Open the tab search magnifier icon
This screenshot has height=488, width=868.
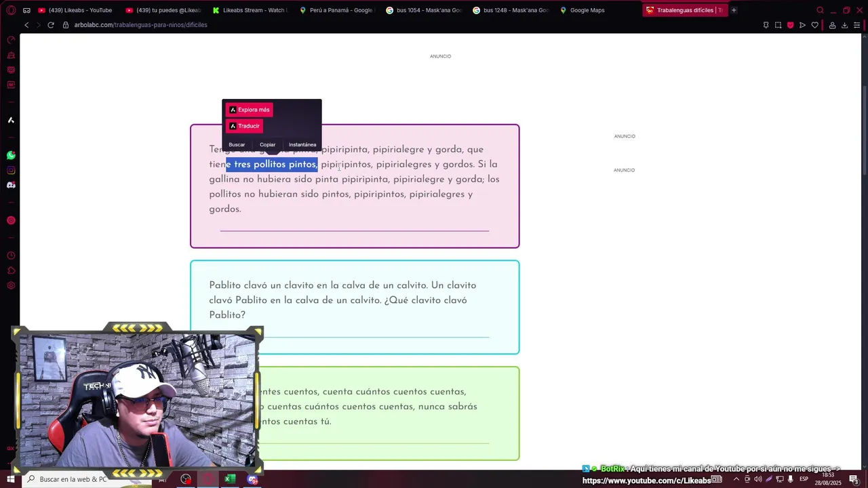tap(820, 10)
